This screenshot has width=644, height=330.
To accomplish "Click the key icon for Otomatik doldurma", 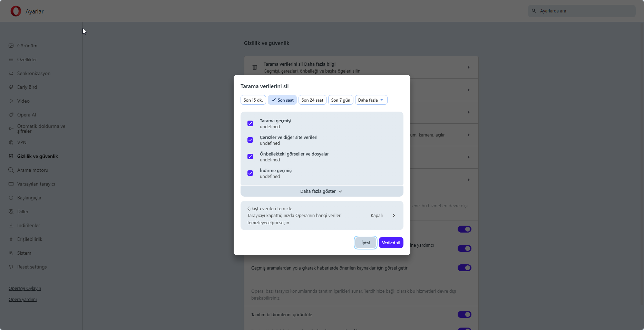I will (11, 129).
